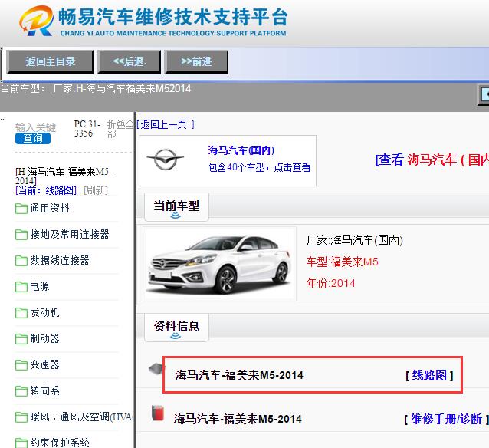Click the 返回主目录 button
The height and width of the screenshot is (448, 489).
50,62
